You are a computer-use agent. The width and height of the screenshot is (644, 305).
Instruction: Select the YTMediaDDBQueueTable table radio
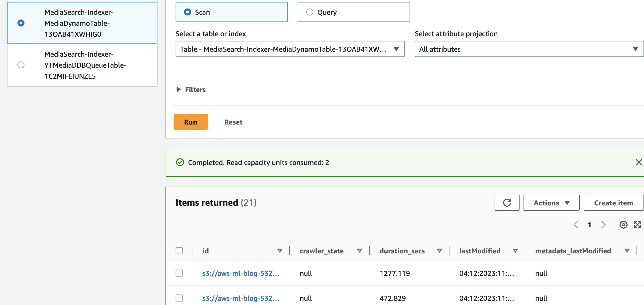pyautogui.click(x=21, y=65)
